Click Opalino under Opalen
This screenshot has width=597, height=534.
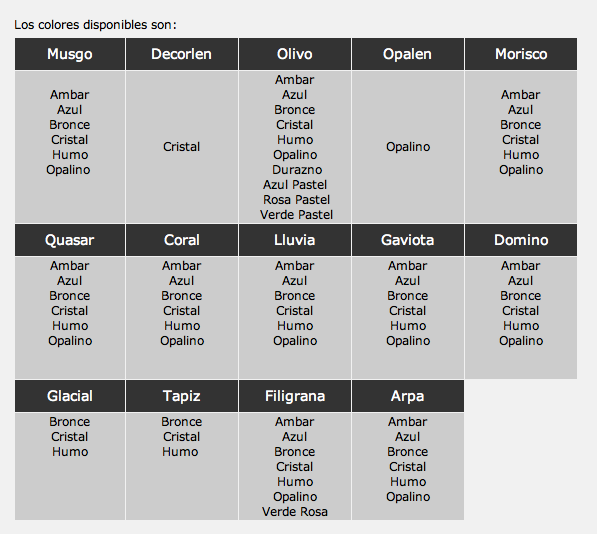(x=408, y=147)
